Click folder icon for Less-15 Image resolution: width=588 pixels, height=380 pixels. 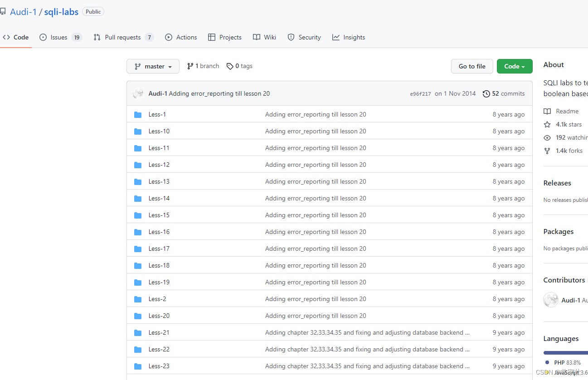coord(138,215)
